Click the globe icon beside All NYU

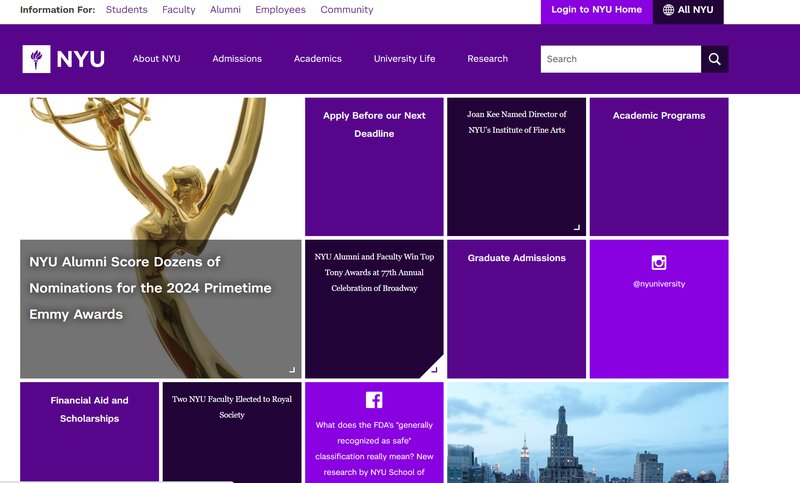[668, 10]
